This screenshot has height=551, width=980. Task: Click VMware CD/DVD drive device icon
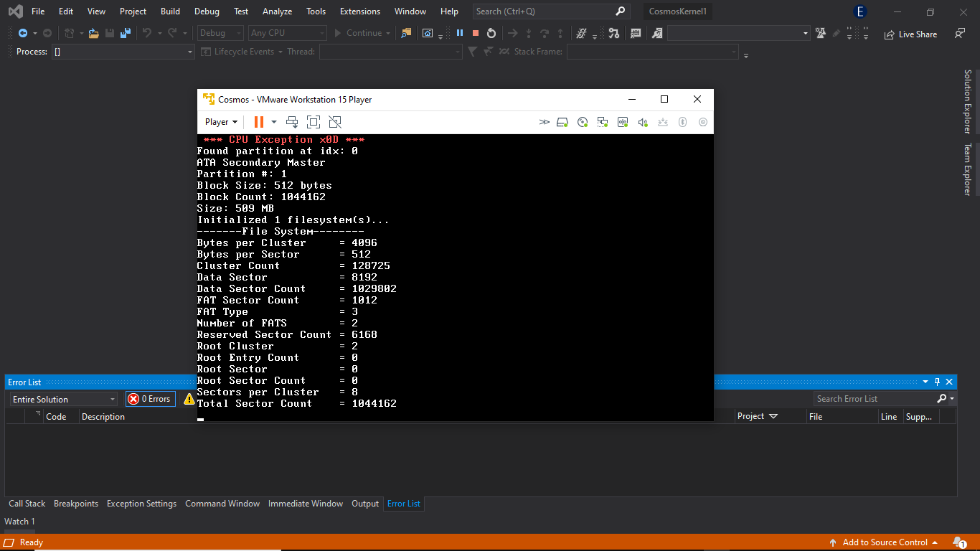pyautogui.click(x=583, y=122)
